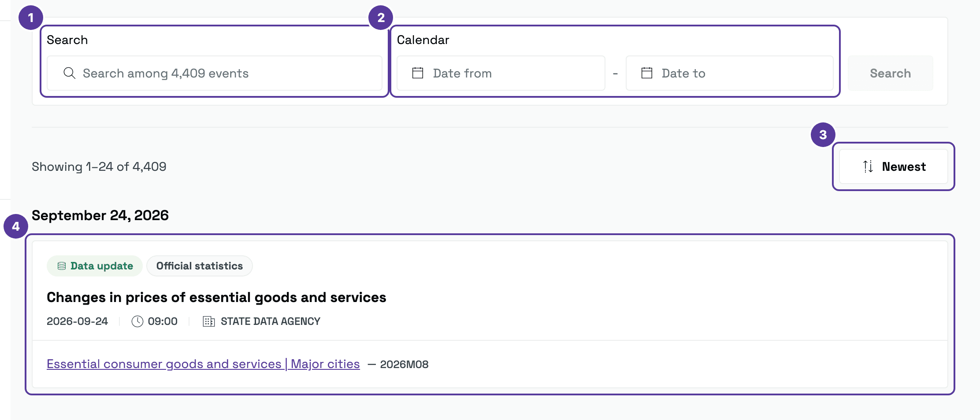Click the title Changes in prices of essential goods
The image size is (980, 420).
tap(216, 298)
